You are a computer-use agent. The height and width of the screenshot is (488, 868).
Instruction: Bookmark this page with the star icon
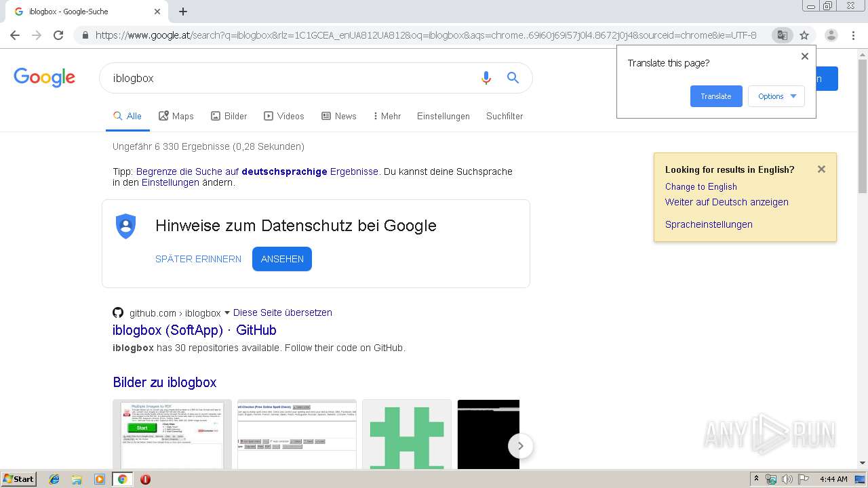pyautogui.click(x=804, y=35)
